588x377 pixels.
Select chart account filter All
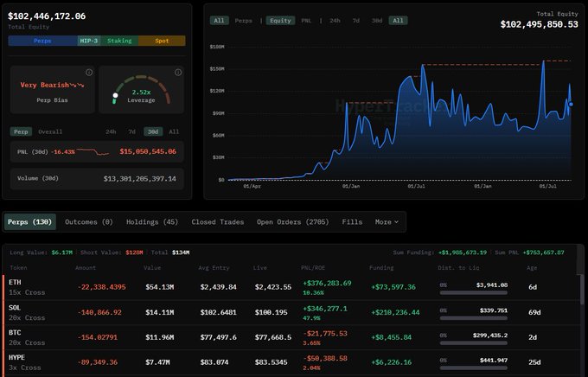(219, 21)
